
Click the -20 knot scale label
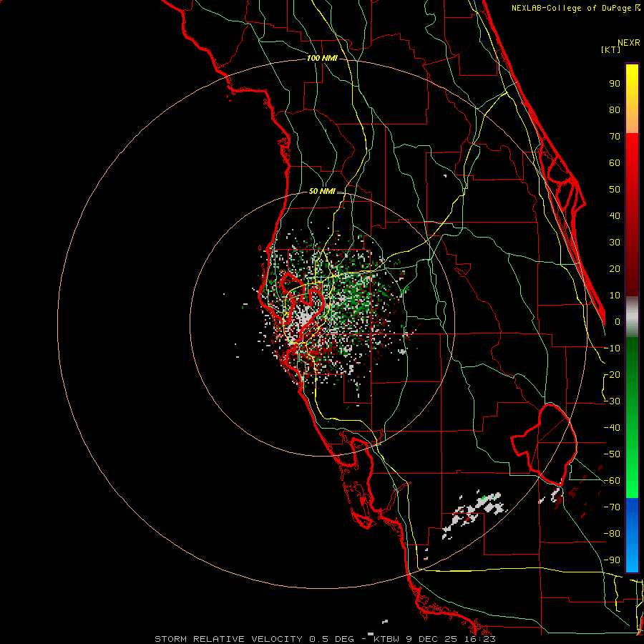(612, 374)
